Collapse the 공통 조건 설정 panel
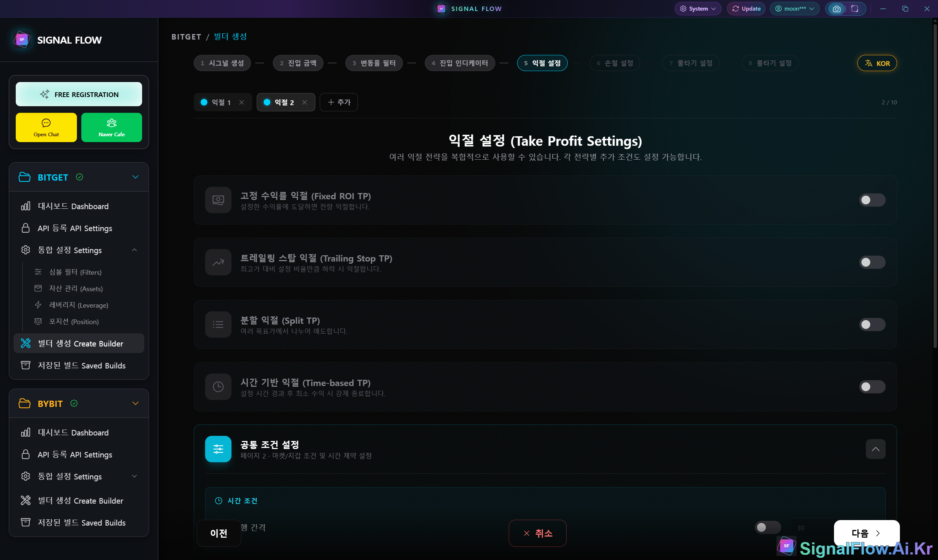 click(875, 449)
